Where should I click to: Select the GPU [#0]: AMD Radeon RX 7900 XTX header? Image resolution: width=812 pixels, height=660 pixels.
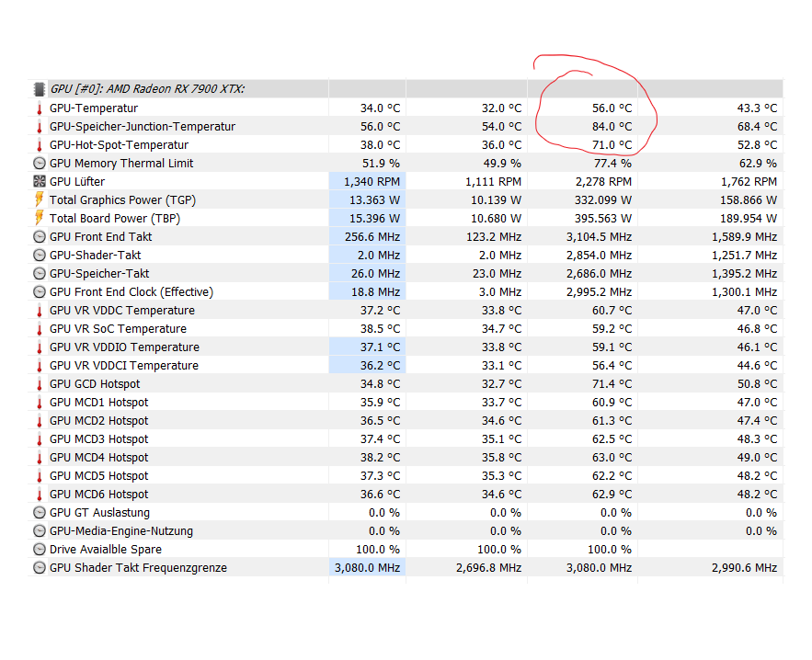click(147, 89)
